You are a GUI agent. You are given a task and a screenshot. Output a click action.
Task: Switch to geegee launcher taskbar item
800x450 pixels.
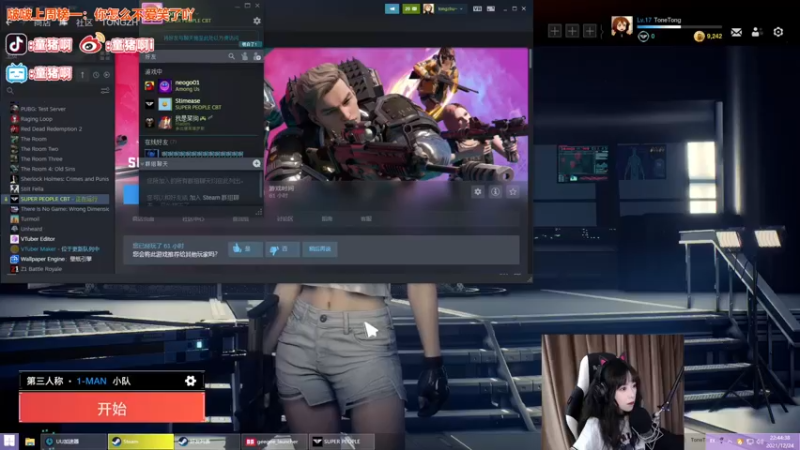[276, 442]
